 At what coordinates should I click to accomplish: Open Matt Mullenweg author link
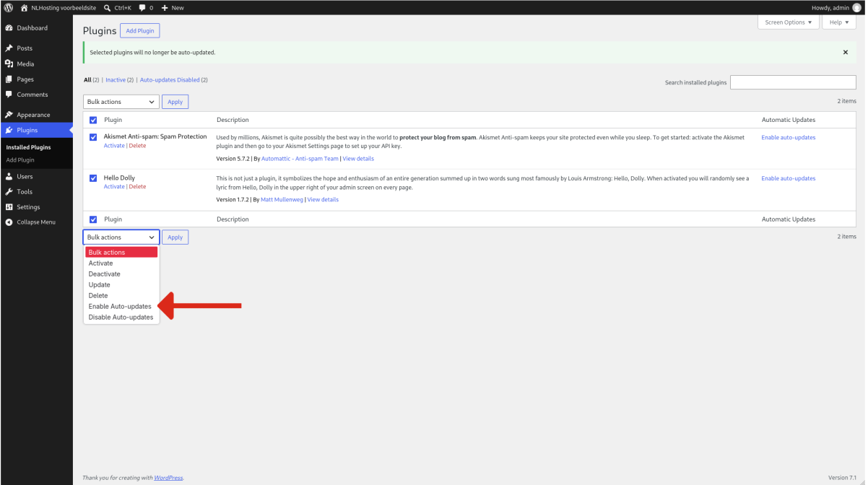tap(282, 200)
